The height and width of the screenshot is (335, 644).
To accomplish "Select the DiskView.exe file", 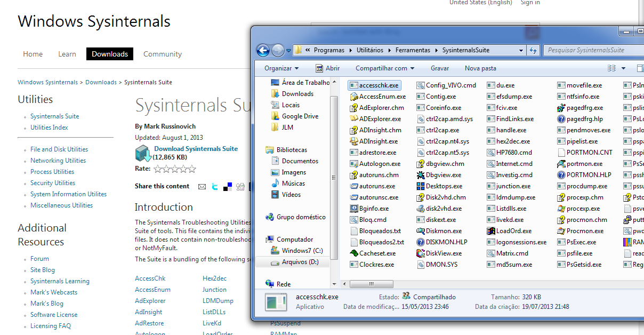I will [439, 253].
